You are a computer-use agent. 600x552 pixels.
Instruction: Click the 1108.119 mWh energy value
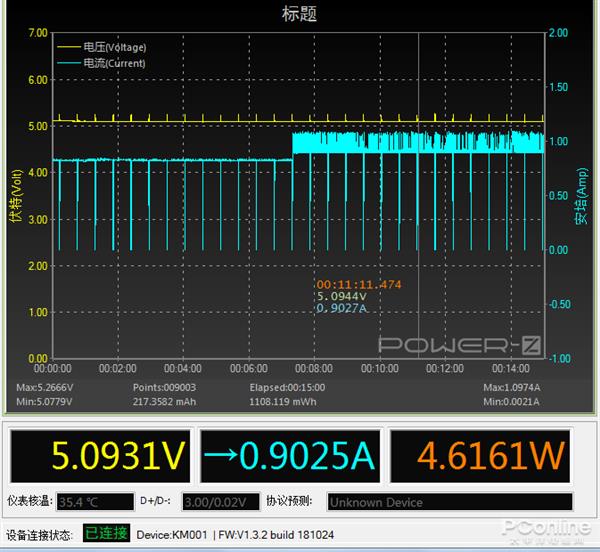(x=283, y=402)
